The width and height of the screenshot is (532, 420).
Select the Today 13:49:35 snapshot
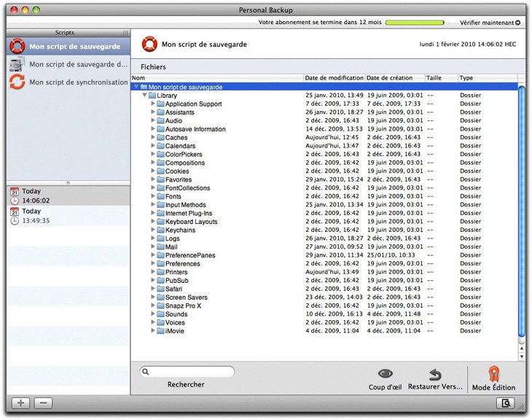(69, 216)
